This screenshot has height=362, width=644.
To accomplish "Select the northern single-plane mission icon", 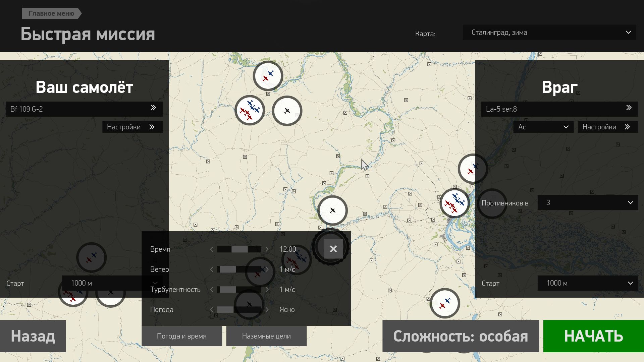I will tap(287, 111).
